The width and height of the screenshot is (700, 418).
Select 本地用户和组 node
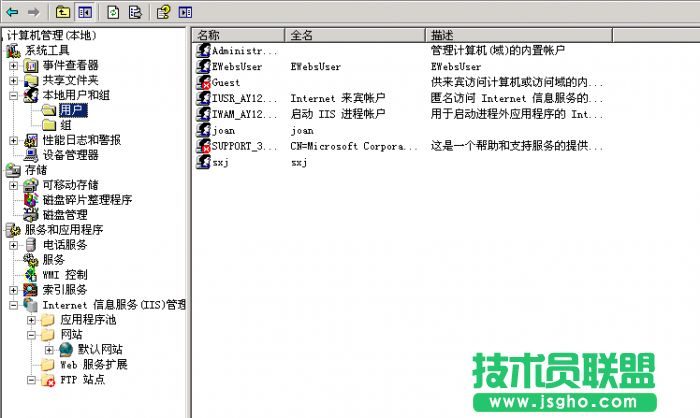click(x=76, y=95)
